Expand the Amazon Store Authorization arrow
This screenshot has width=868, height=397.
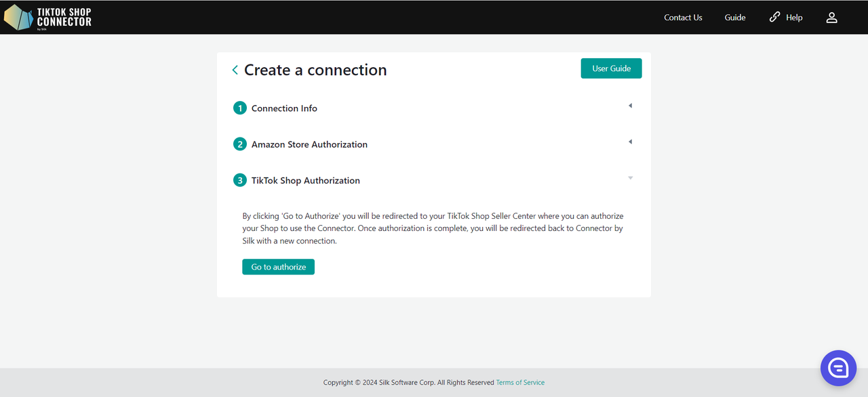pyautogui.click(x=630, y=142)
